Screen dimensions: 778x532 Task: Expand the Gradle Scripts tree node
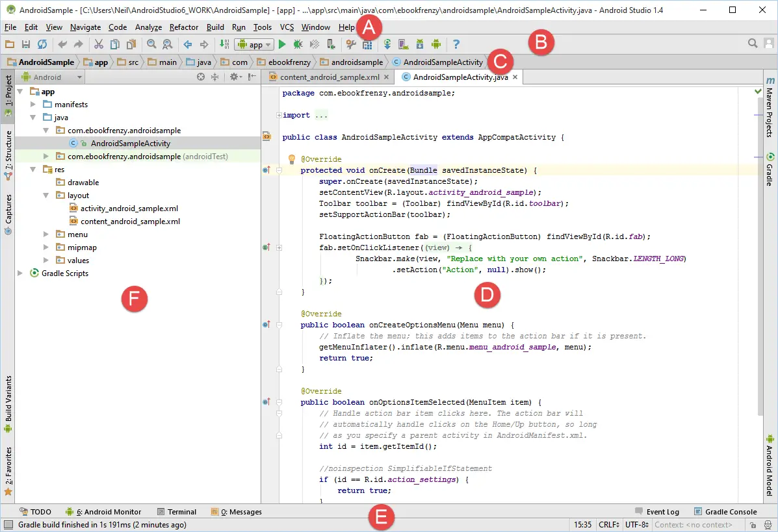(21, 273)
